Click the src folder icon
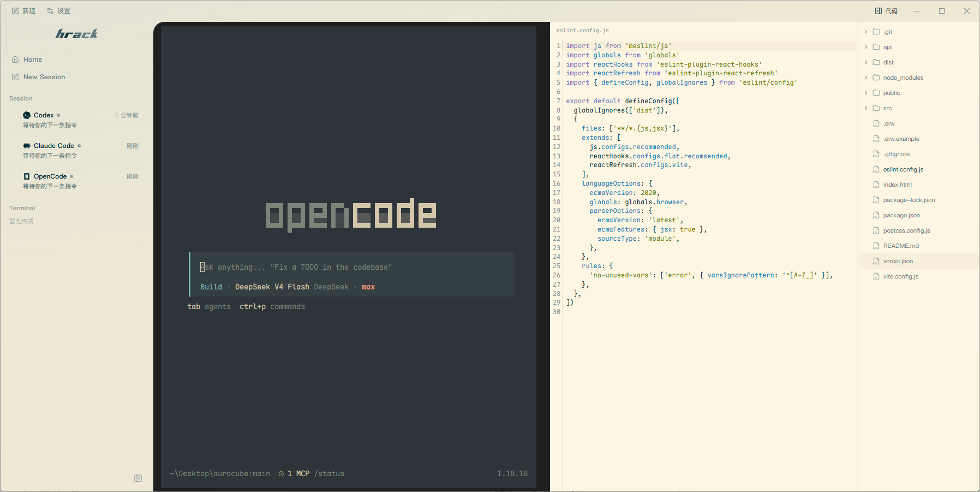Image resolution: width=980 pixels, height=492 pixels. (876, 108)
